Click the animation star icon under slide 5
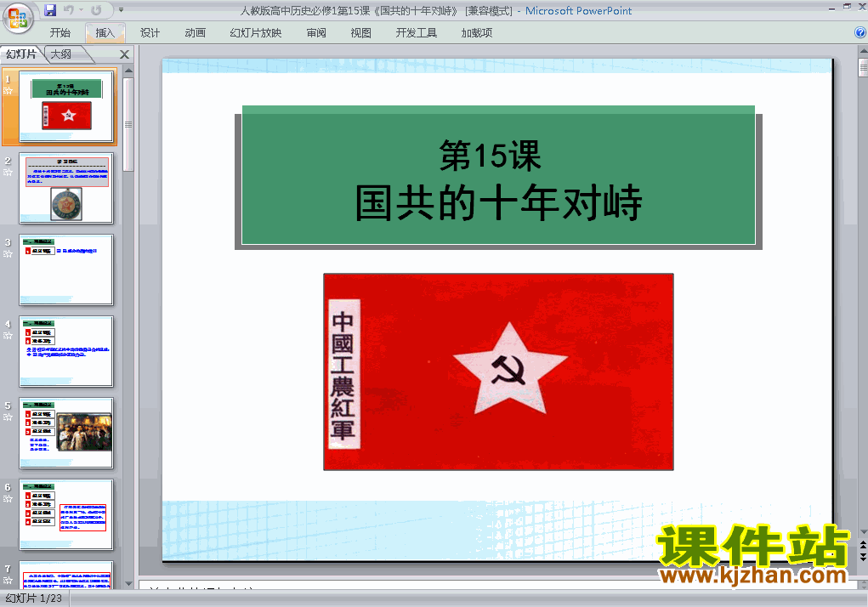This screenshot has height=607, width=868. click(8, 417)
